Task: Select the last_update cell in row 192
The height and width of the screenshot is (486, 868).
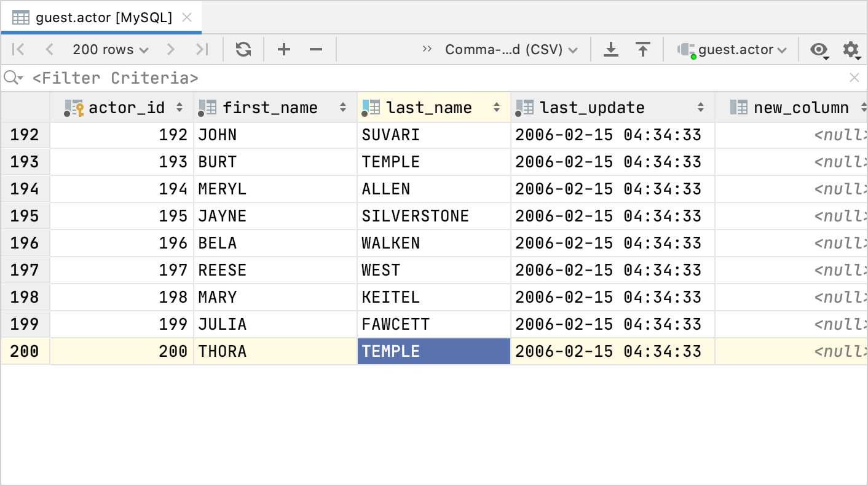Action: (613, 135)
